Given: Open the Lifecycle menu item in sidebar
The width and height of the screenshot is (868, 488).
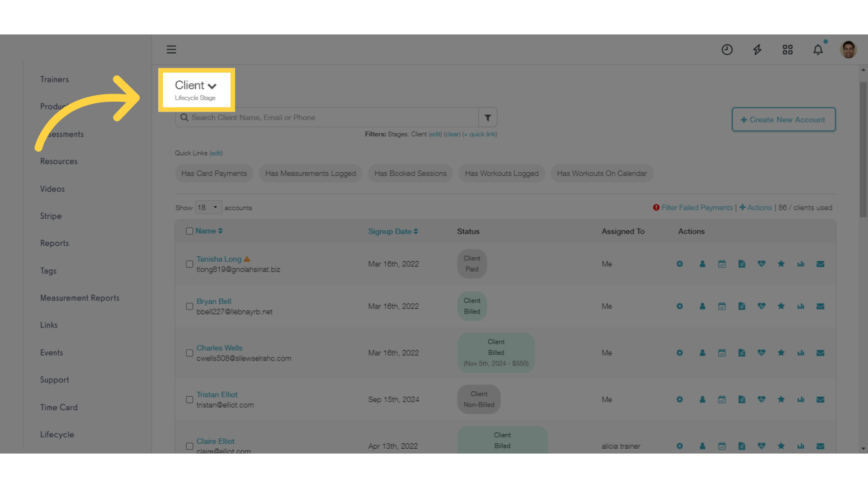Looking at the screenshot, I should tap(57, 434).
